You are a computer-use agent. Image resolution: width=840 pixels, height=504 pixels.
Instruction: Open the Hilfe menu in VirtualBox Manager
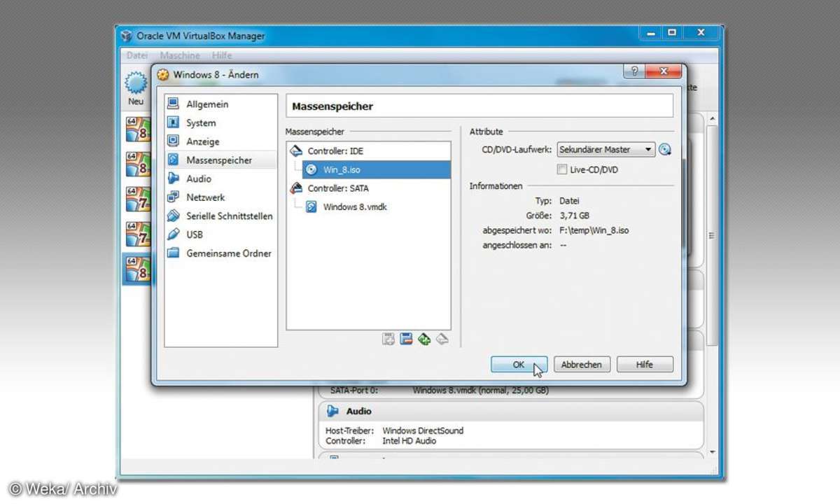(222, 55)
